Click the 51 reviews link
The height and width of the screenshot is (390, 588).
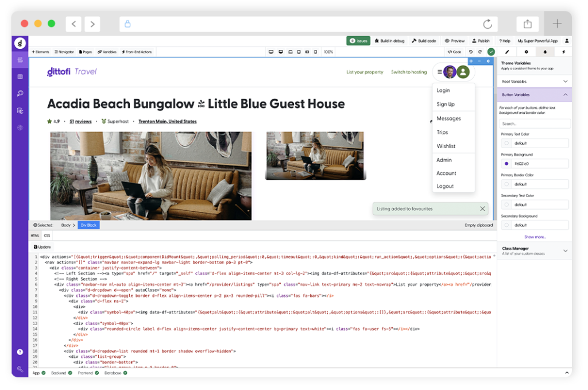point(80,122)
